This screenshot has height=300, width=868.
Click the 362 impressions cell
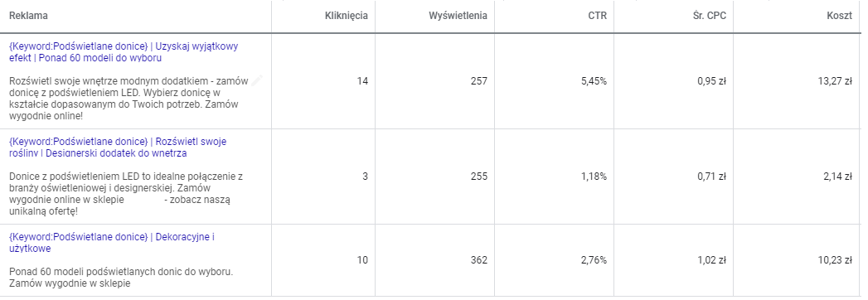point(479,259)
